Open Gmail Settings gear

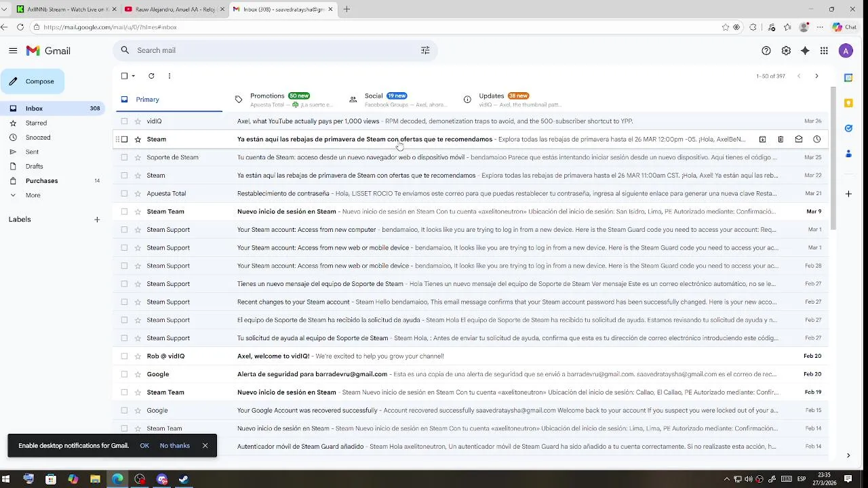pos(786,51)
